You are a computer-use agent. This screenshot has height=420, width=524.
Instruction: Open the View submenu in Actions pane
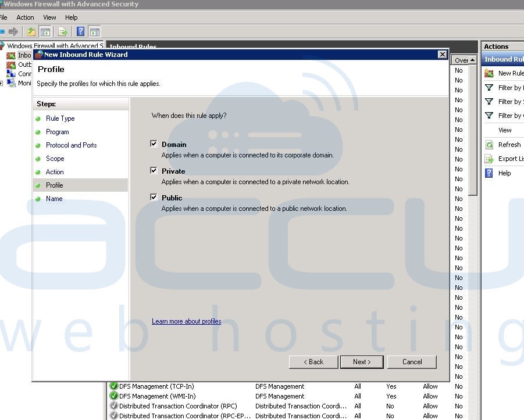click(x=505, y=130)
